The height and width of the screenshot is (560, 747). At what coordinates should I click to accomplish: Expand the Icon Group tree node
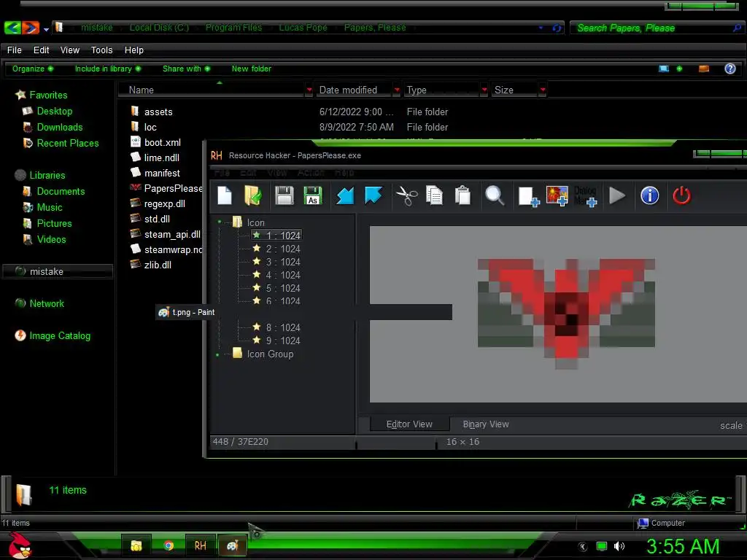point(217,354)
